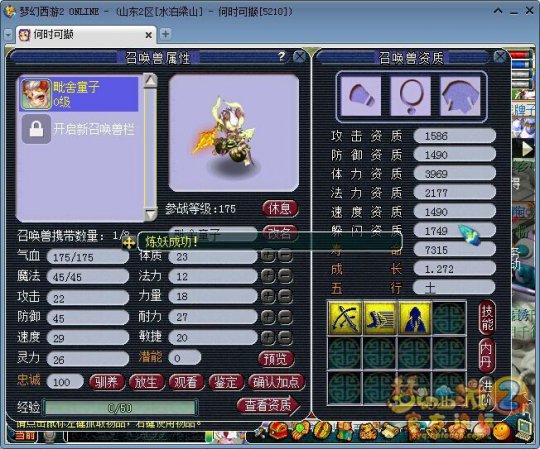This screenshot has height=449, width=540.
Task: Open new tab with plus button
Action: [166, 34]
